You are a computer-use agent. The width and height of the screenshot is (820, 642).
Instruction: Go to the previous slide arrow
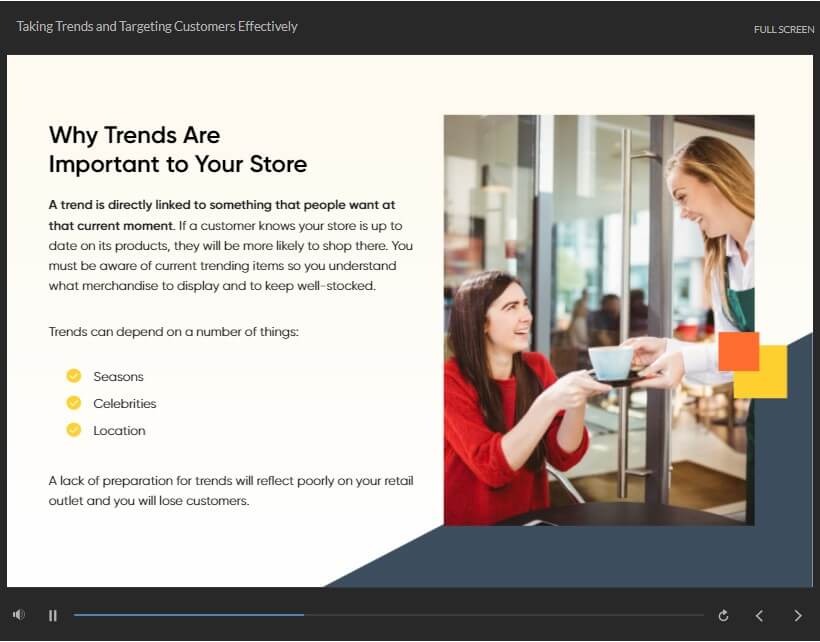pyautogui.click(x=759, y=616)
